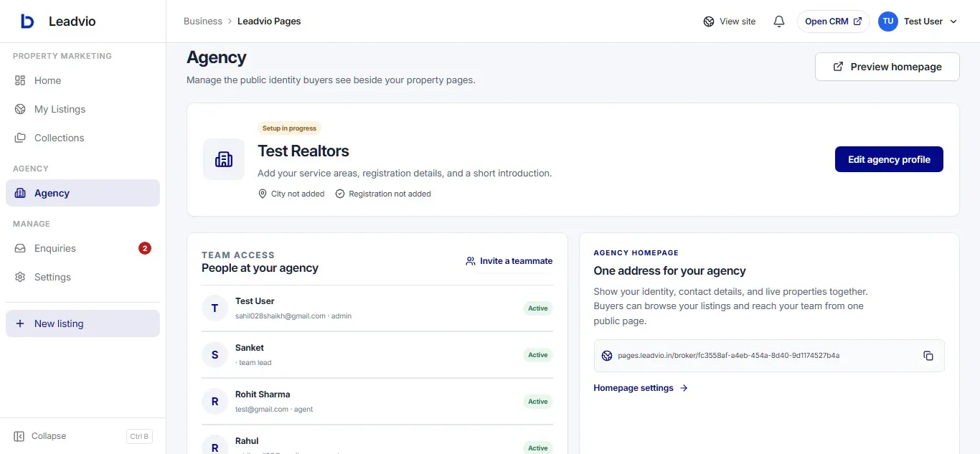The image size is (980, 454).
Task: Expand the Test User account dropdown
Action: click(953, 22)
